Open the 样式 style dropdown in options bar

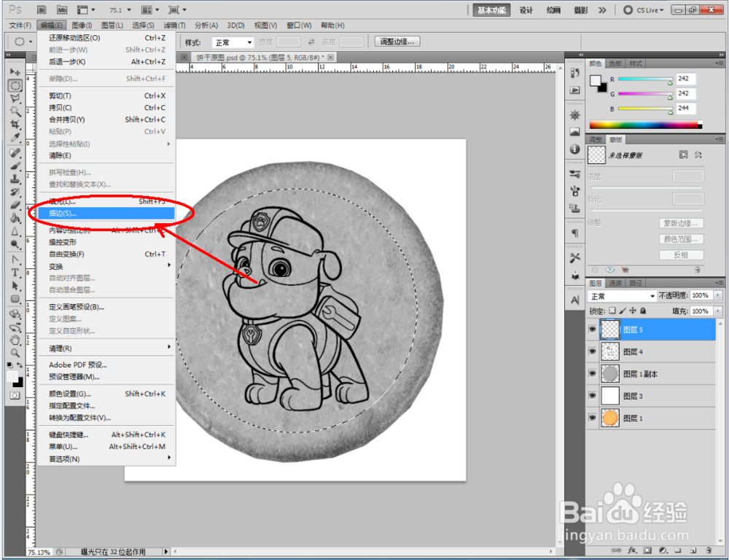233,42
